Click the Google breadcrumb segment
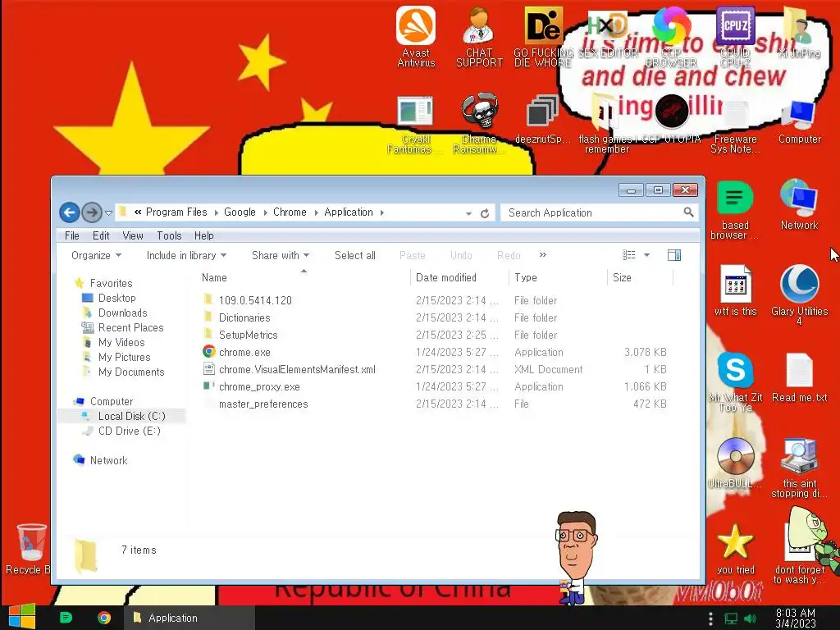The width and height of the screenshot is (840, 630). click(x=240, y=212)
